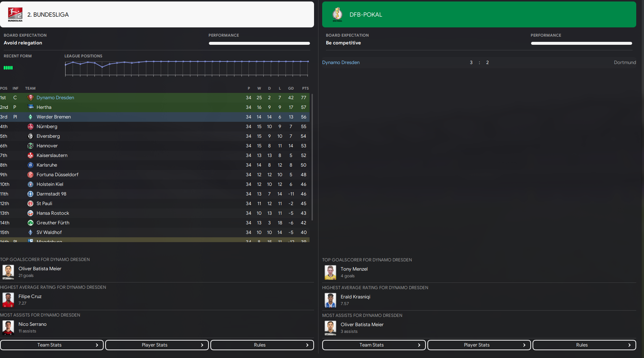Click the DFB-Pokal trophy icon

[337, 14]
